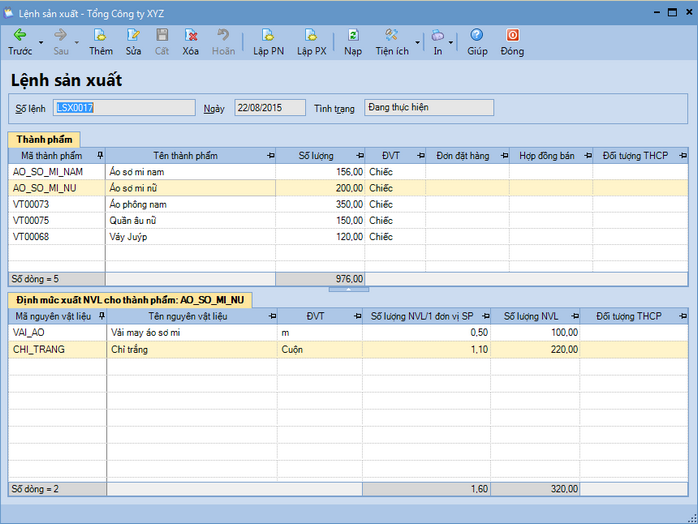698x524 pixels.
Task: Create issue slip with Lập PX
Action: pos(312,42)
